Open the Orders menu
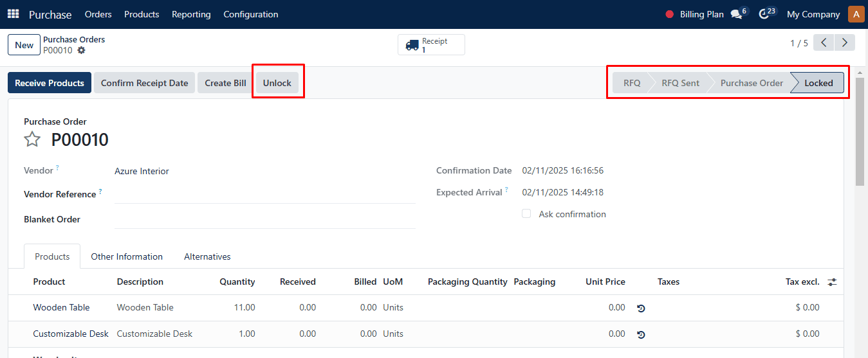The width and height of the screenshot is (868, 358). (x=98, y=14)
